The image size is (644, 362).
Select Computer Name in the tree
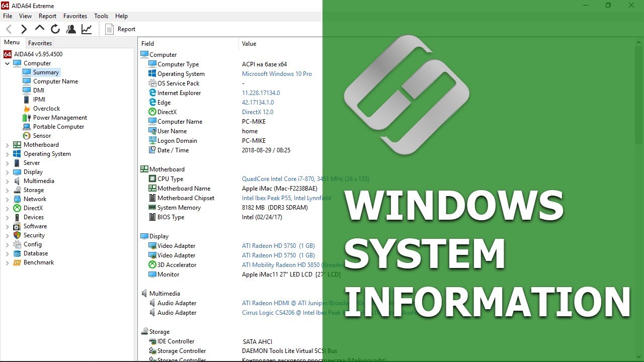55,81
